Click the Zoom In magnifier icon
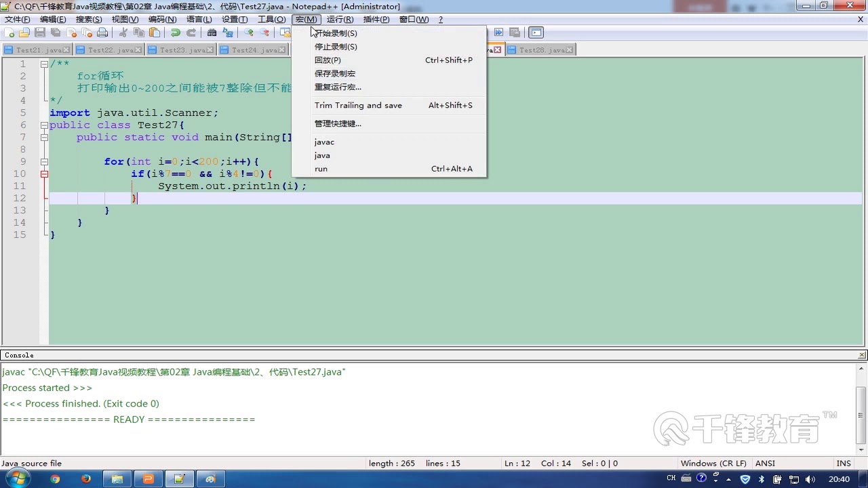Viewport: 868px width, 488px height. 249,33
